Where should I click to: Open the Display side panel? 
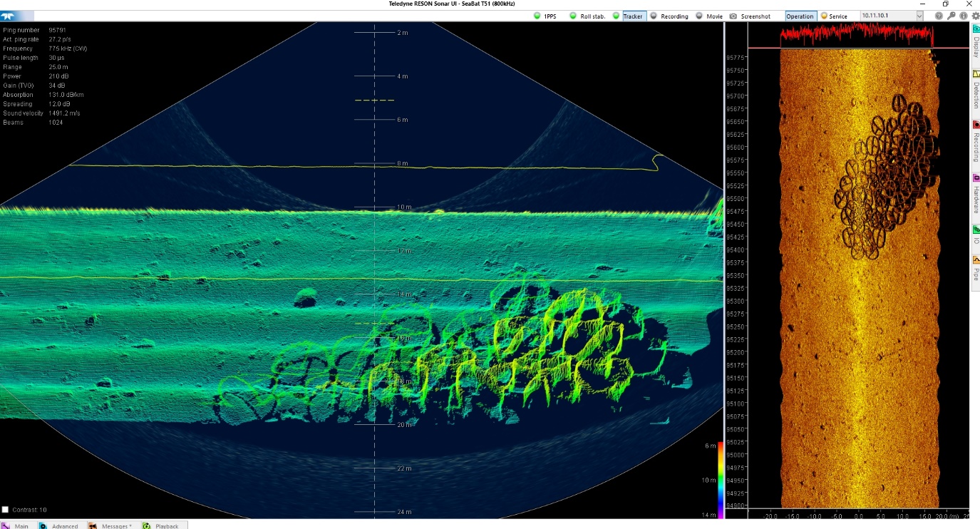pos(976,43)
